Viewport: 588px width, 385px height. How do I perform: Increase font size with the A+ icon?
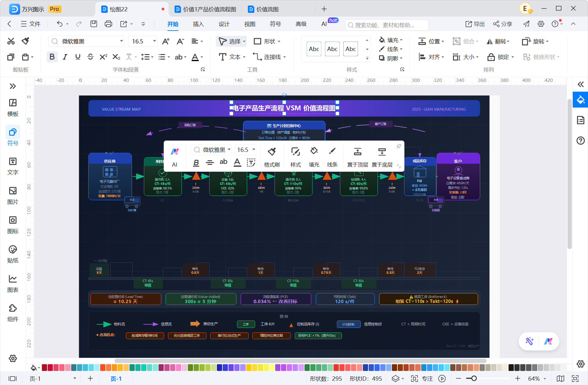pyautogui.click(x=166, y=41)
